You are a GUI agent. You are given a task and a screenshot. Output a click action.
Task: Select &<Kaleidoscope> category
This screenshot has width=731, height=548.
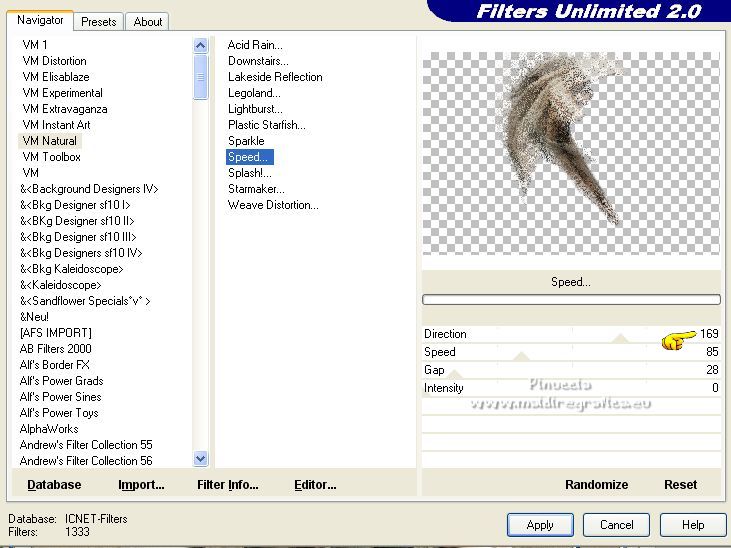60,284
